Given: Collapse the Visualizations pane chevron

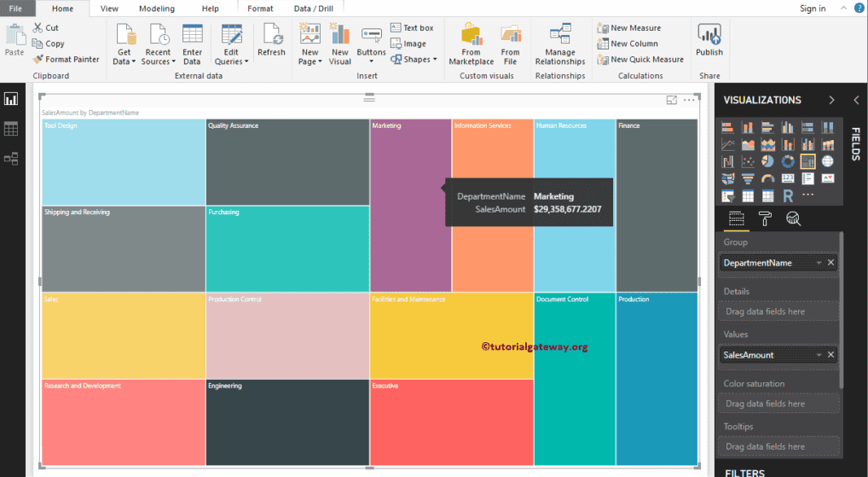Looking at the screenshot, I should 831,100.
